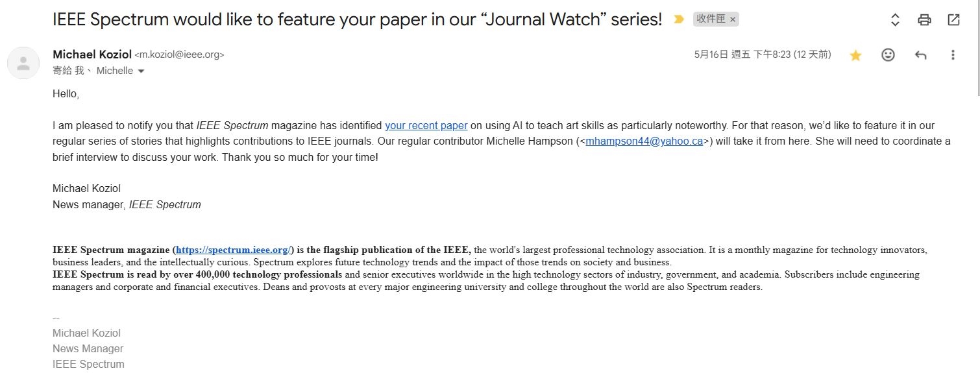Open the three-dot more options menu

pos(953,55)
